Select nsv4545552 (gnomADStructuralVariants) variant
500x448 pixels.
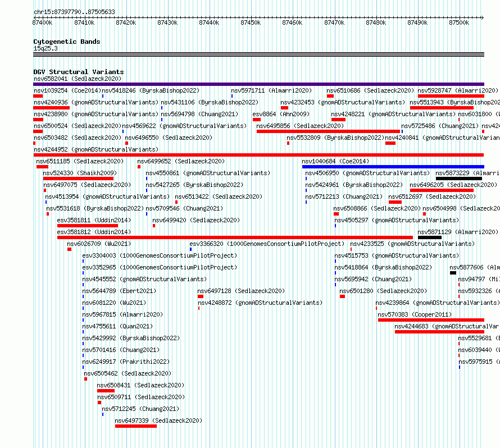click(x=144, y=279)
